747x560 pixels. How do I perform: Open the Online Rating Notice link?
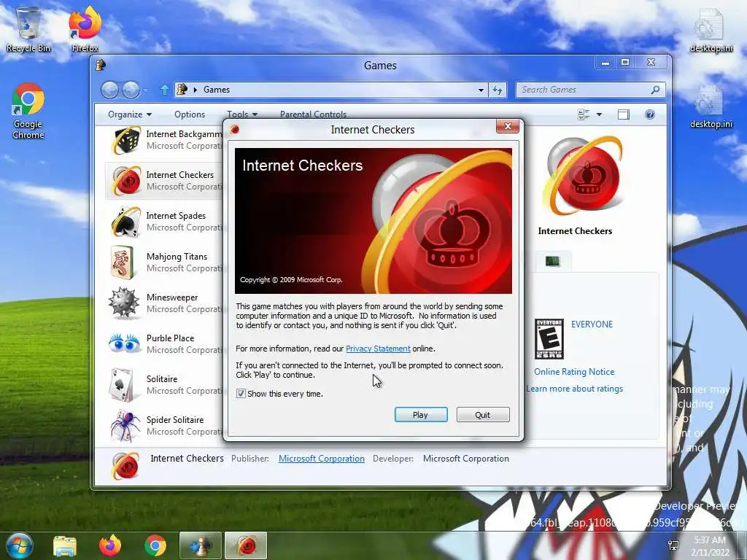pyautogui.click(x=574, y=372)
